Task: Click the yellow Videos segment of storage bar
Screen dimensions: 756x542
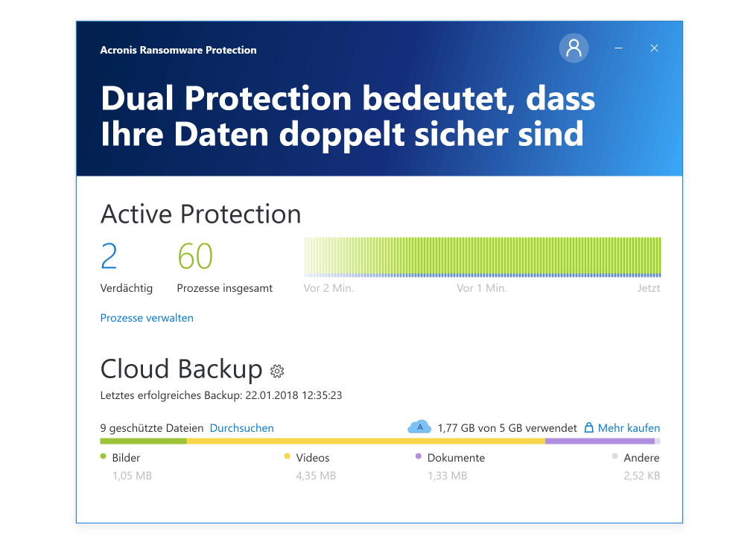Action: tap(366, 441)
